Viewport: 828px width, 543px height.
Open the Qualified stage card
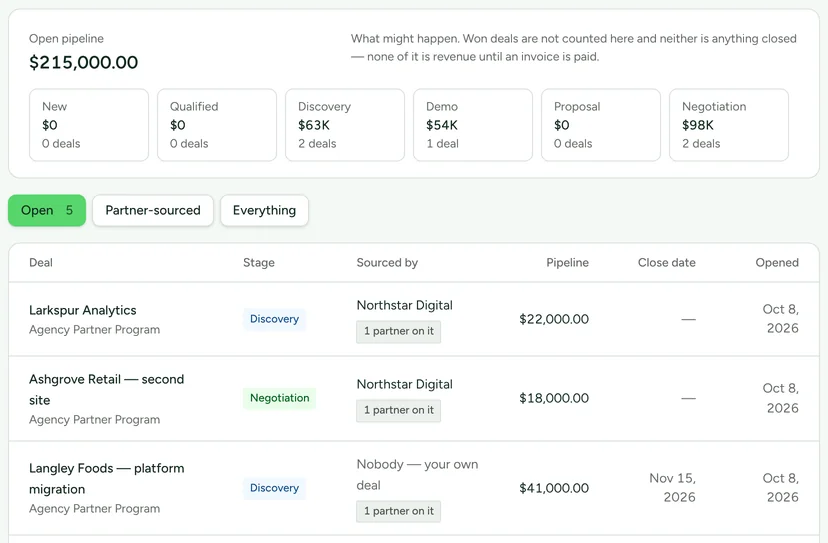pos(217,125)
